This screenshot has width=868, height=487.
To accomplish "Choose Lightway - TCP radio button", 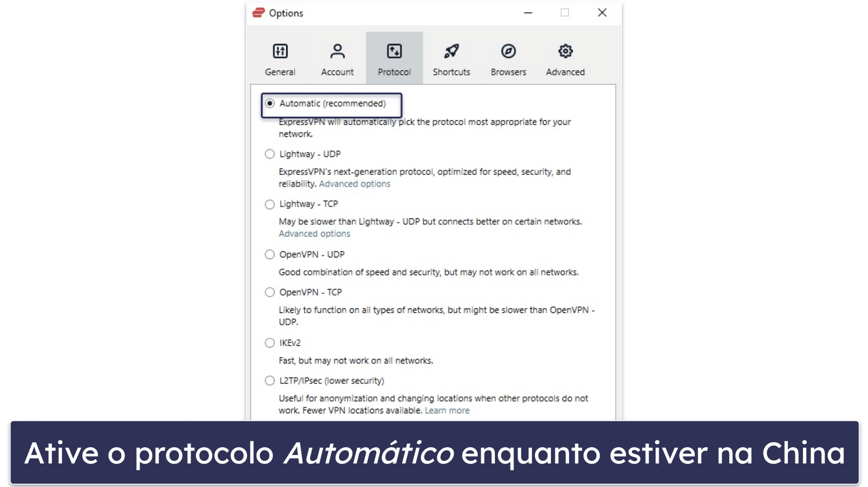I will (270, 204).
